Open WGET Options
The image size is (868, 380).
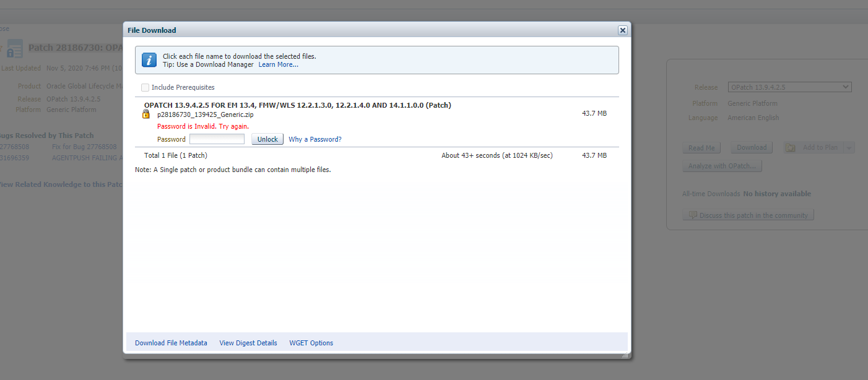pyautogui.click(x=310, y=342)
